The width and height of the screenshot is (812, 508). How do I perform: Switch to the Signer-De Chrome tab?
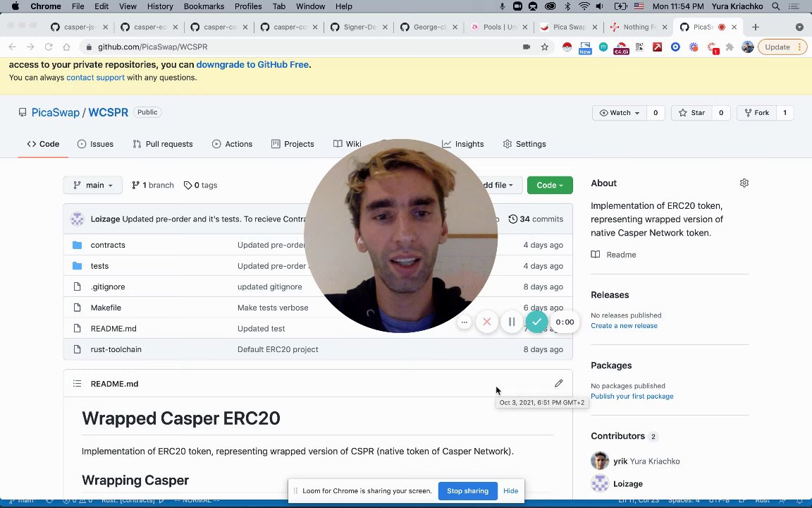pos(359,27)
